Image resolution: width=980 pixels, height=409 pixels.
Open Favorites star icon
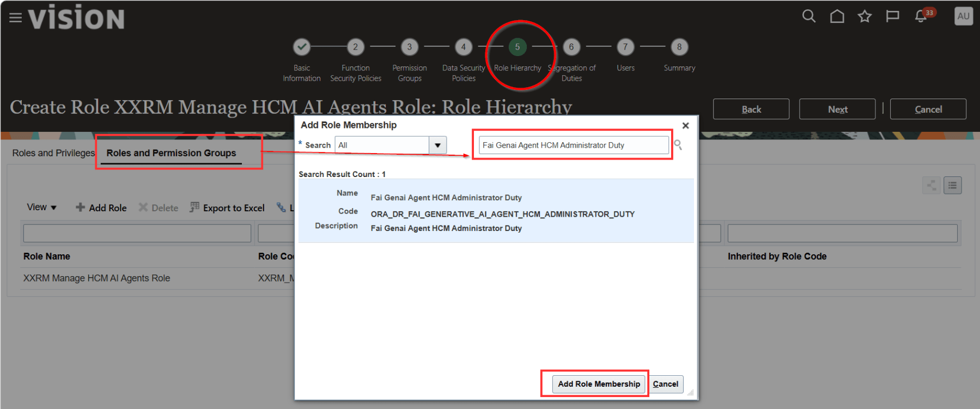point(865,16)
